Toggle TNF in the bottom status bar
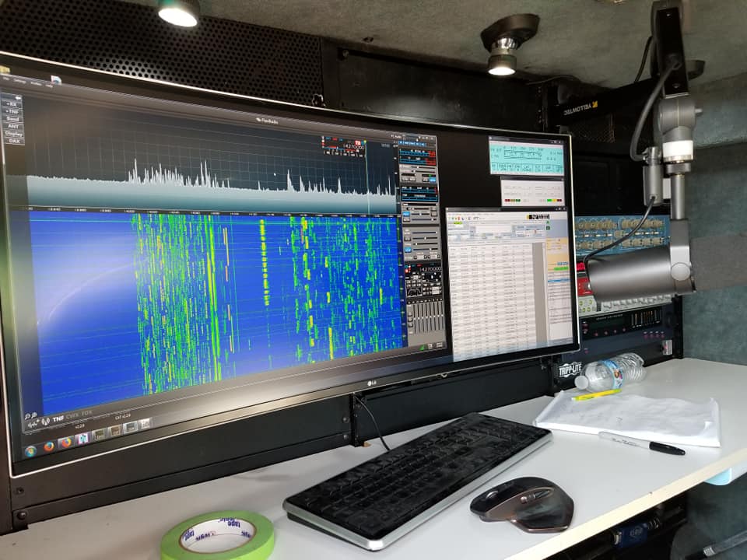 tap(58, 418)
